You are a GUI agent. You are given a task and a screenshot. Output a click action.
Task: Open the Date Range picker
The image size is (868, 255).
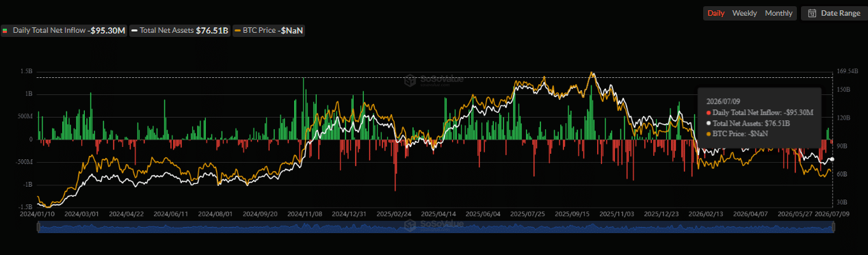[x=834, y=13]
